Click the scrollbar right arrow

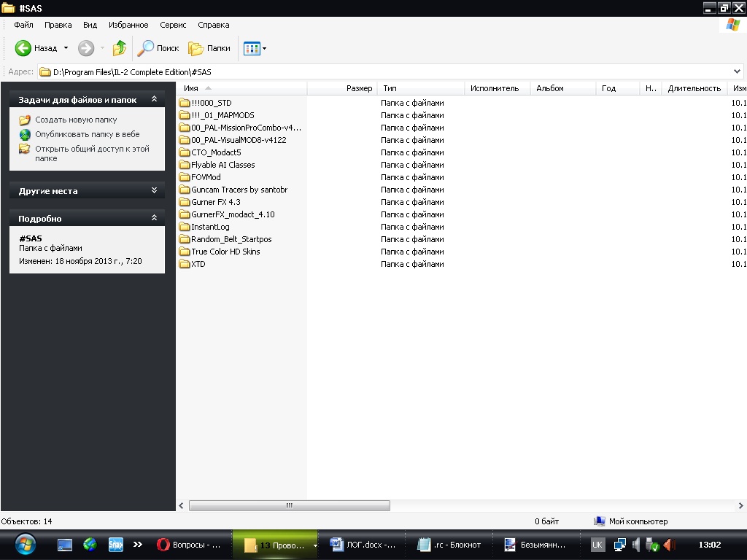pyautogui.click(x=741, y=506)
